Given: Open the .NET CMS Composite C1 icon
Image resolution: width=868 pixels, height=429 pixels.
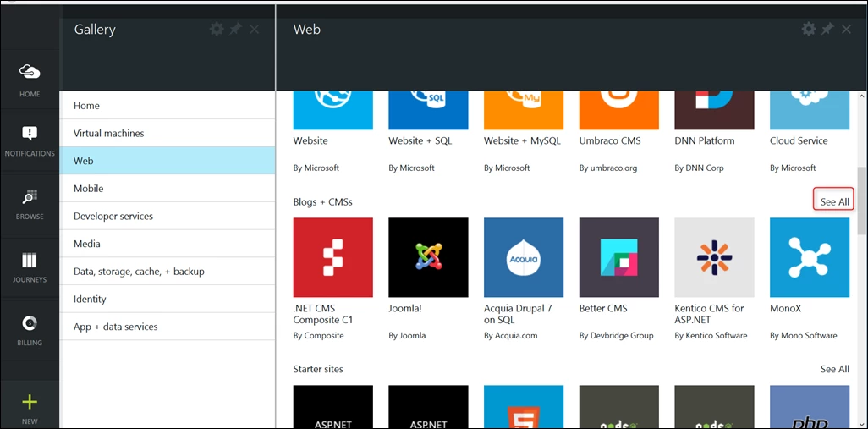Looking at the screenshot, I should [333, 257].
